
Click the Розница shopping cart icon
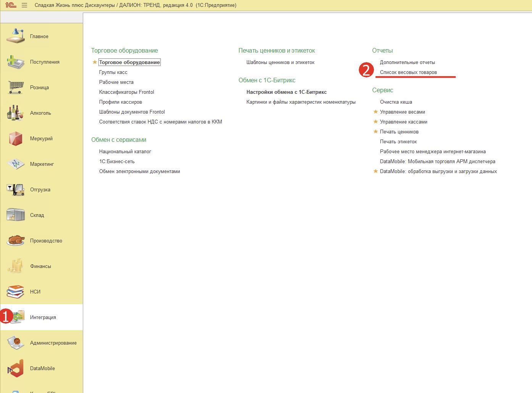pyautogui.click(x=16, y=87)
